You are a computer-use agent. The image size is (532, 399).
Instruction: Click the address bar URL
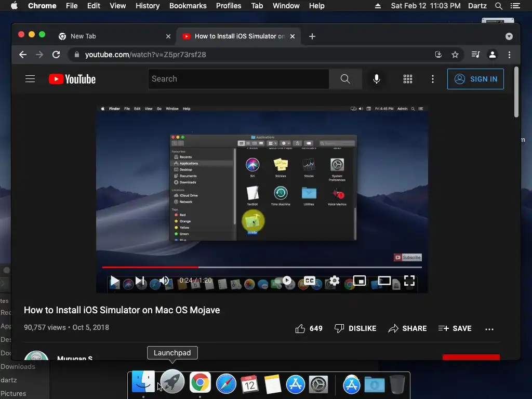click(145, 55)
